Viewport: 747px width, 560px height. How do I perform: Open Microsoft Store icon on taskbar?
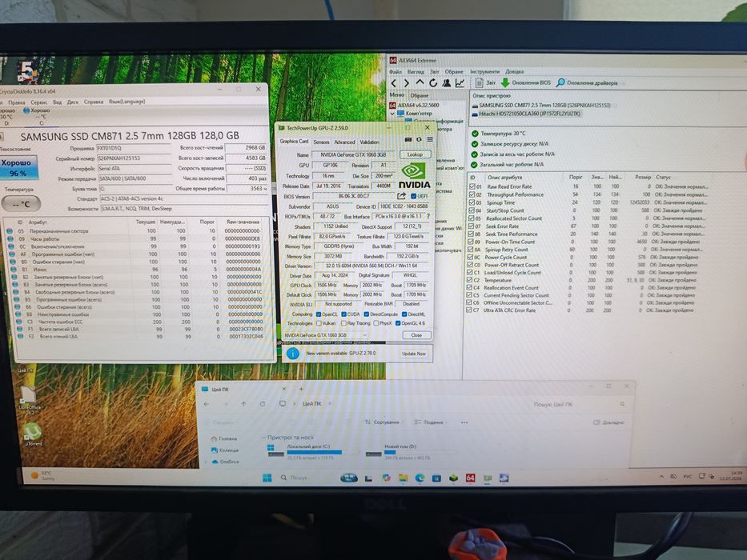[436, 478]
